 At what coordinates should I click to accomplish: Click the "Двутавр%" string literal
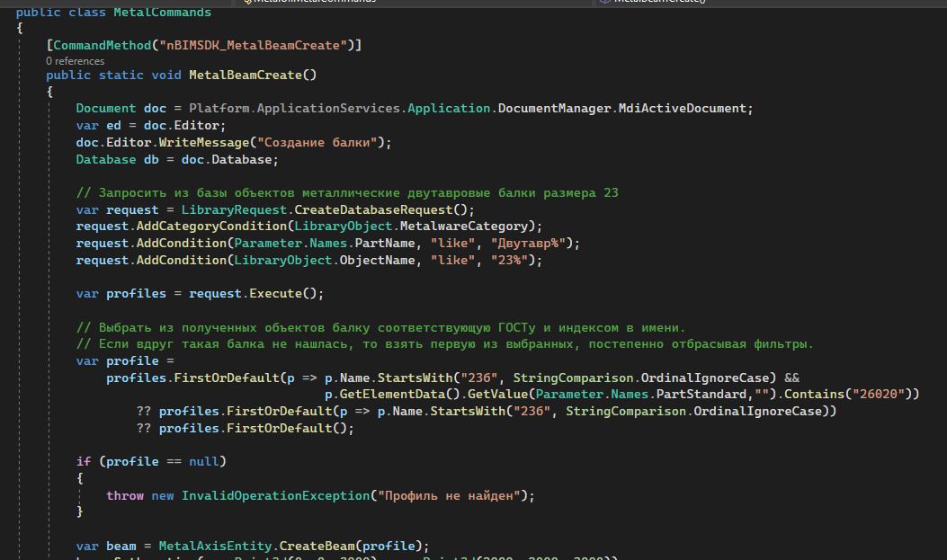(529, 243)
